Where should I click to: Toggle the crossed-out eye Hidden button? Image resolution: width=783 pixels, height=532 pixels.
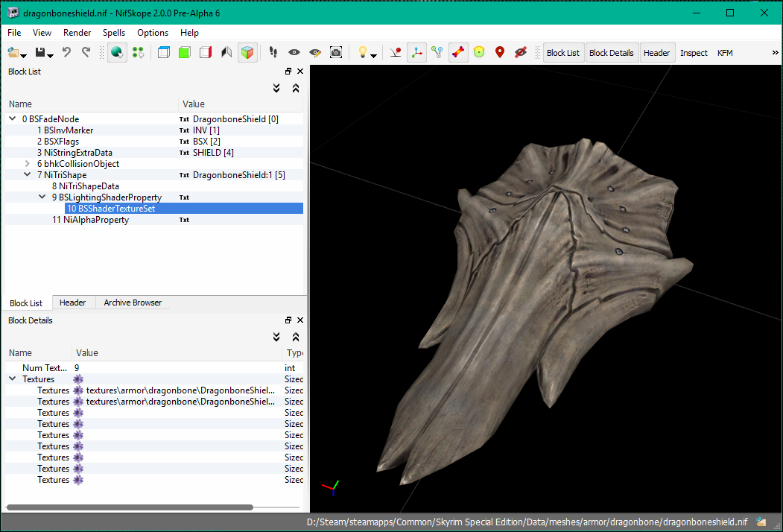[521, 53]
